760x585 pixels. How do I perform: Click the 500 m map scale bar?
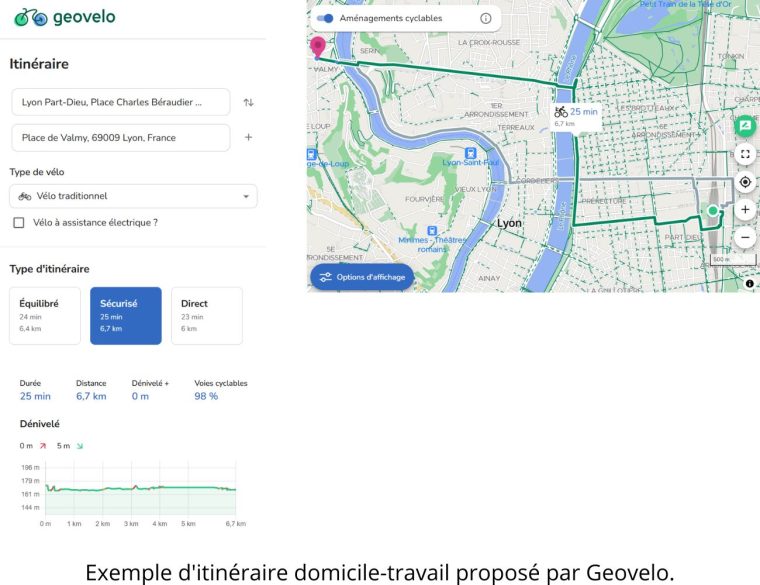pyautogui.click(x=732, y=260)
